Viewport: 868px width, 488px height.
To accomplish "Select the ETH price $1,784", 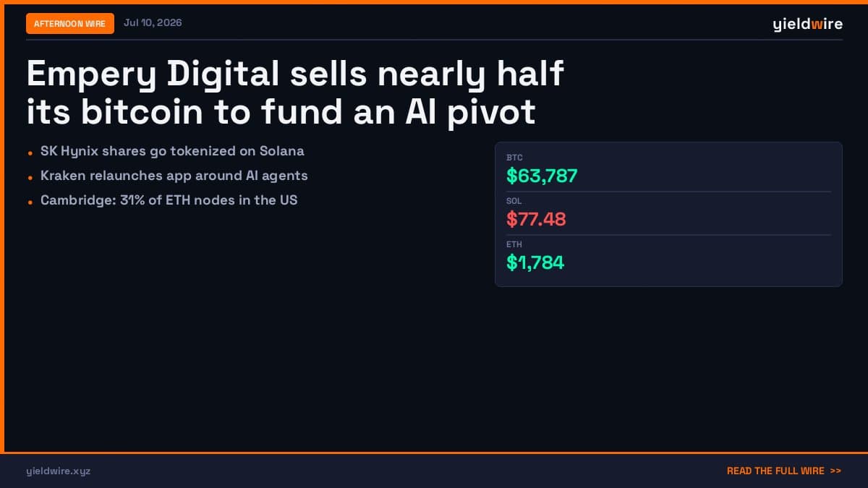I will [535, 262].
